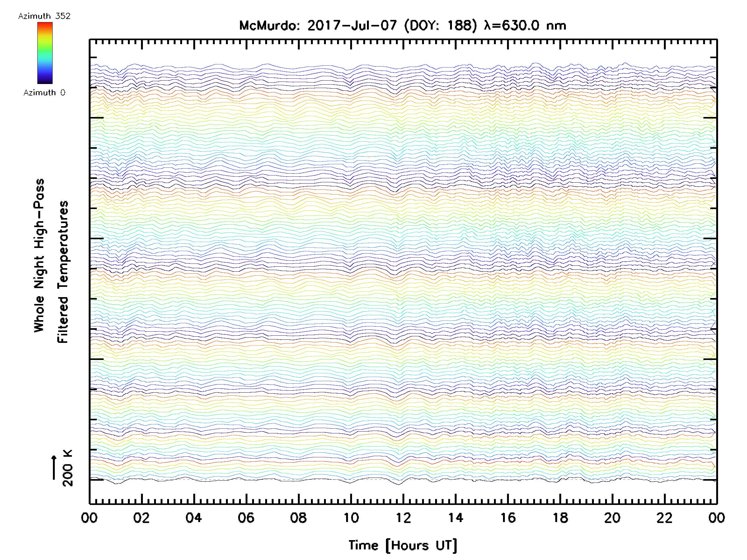
Task: Click the plot title McMurdo 2017-Jul-07
Action: [402, 26]
